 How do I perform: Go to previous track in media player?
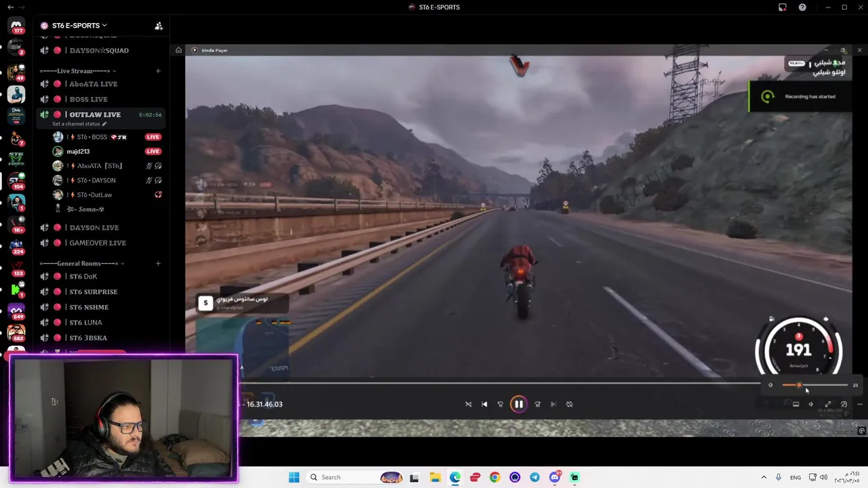point(484,404)
